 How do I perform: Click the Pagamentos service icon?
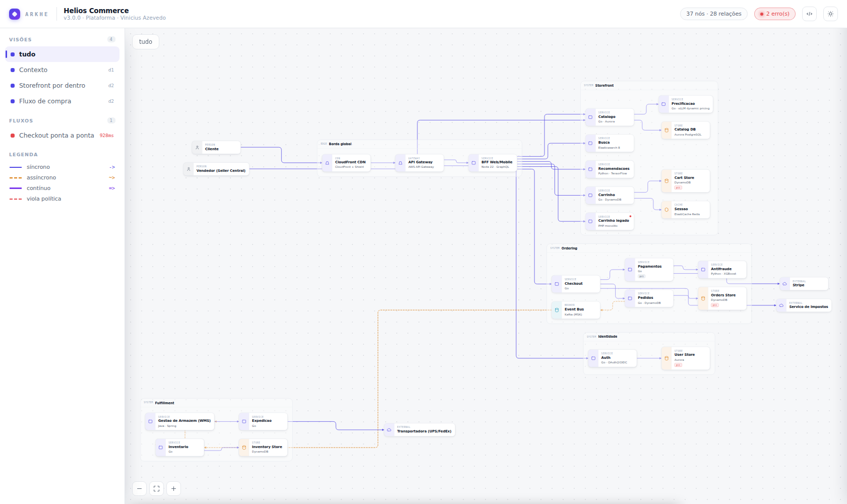[x=630, y=270]
